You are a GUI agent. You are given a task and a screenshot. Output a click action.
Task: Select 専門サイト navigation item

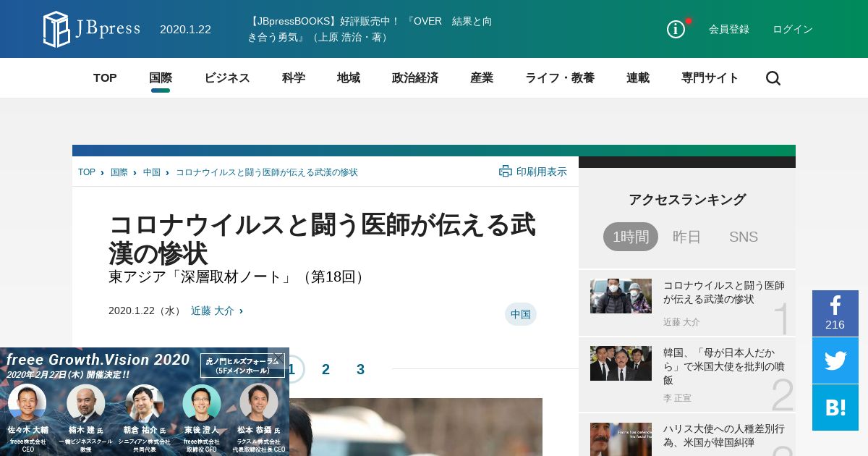tap(710, 78)
